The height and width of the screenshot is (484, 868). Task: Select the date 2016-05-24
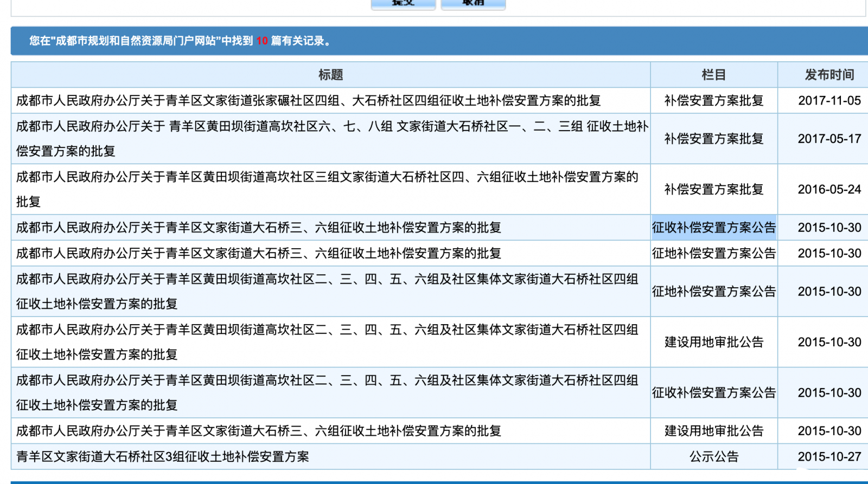(x=829, y=189)
